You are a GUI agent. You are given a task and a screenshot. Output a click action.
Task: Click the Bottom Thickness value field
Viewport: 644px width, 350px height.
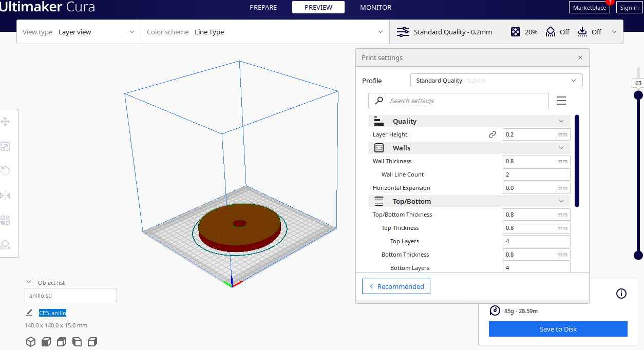tap(536, 255)
